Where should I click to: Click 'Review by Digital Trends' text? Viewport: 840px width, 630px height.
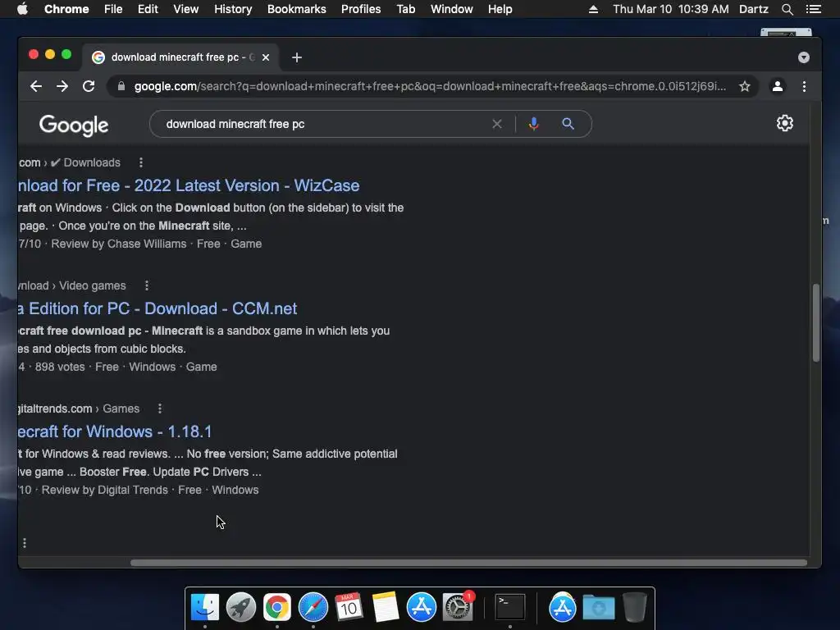pyautogui.click(x=104, y=491)
